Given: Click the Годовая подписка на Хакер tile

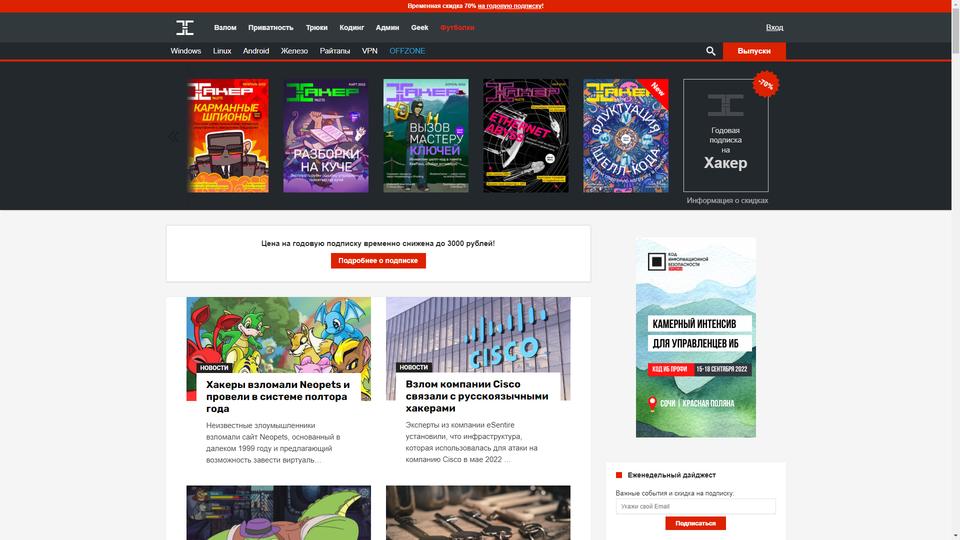Looking at the screenshot, I should pyautogui.click(x=726, y=135).
